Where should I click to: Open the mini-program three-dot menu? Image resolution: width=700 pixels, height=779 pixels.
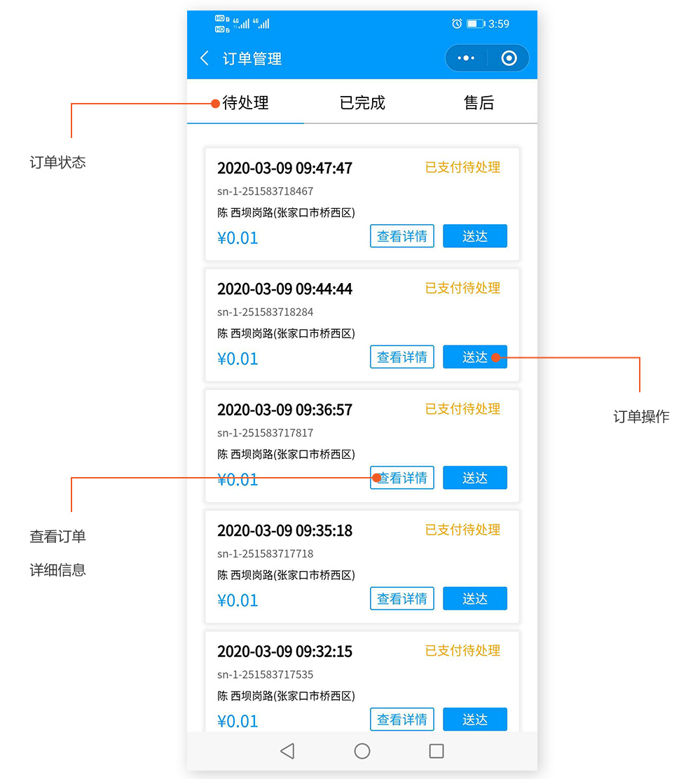(x=466, y=58)
